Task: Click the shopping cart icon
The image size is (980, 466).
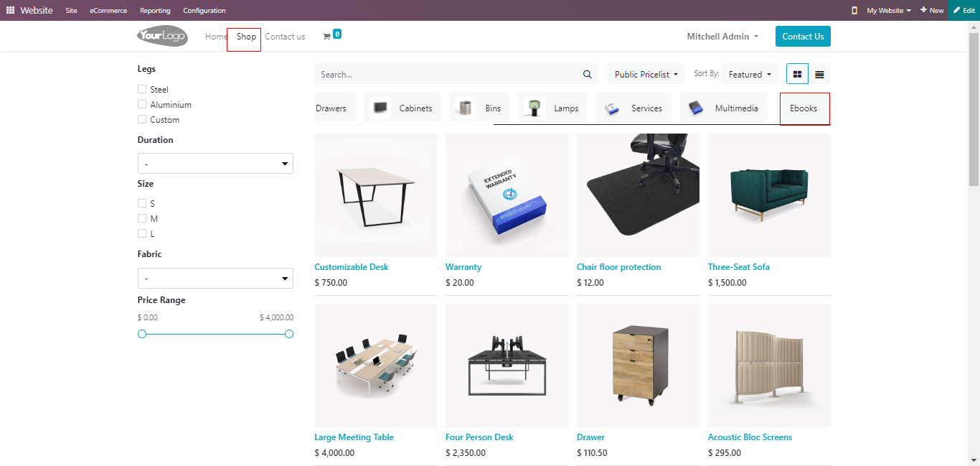Action: (326, 37)
